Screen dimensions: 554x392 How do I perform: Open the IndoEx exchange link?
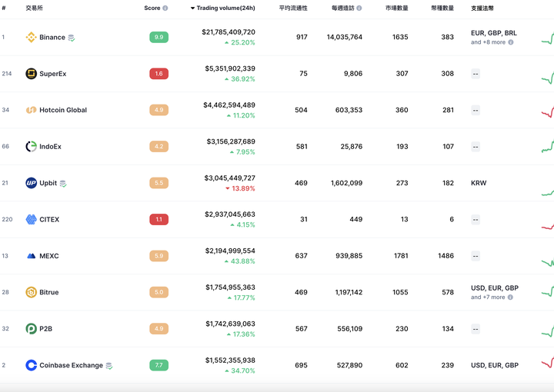click(x=50, y=147)
